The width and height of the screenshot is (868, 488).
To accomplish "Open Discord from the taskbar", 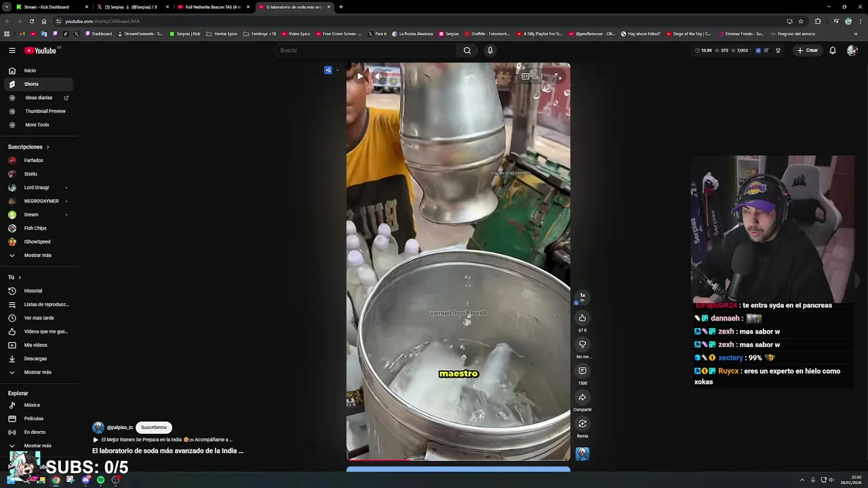I will 85,480.
